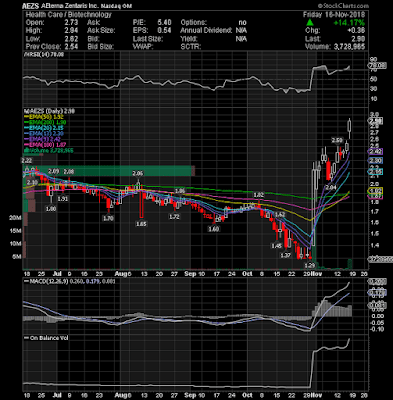The width and height of the screenshot is (393, 400).
Task: Select the RSI(14) indicator label
Action: 39,54
